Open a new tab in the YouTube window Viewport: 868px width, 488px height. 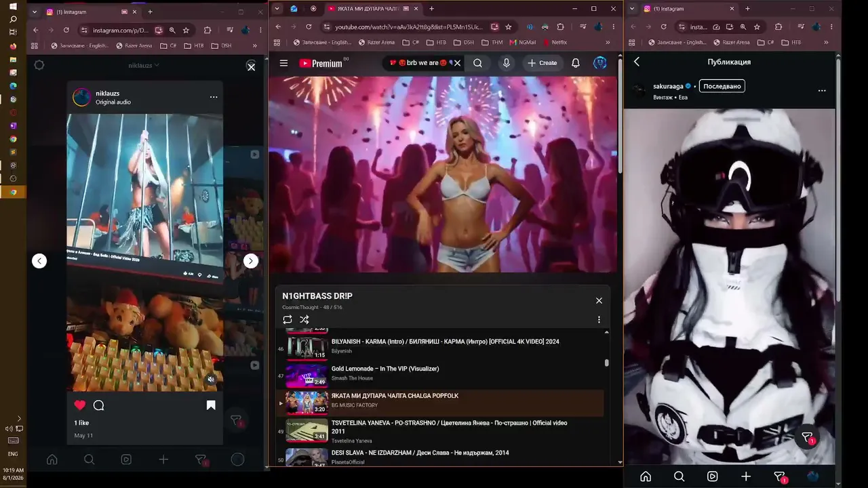click(431, 9)
